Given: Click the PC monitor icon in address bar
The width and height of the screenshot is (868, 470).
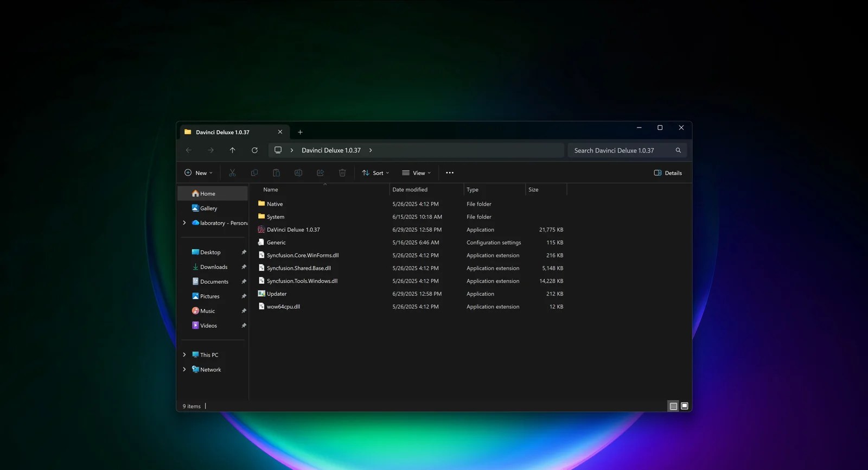Looking at the screenshot, I should point(278,150).
